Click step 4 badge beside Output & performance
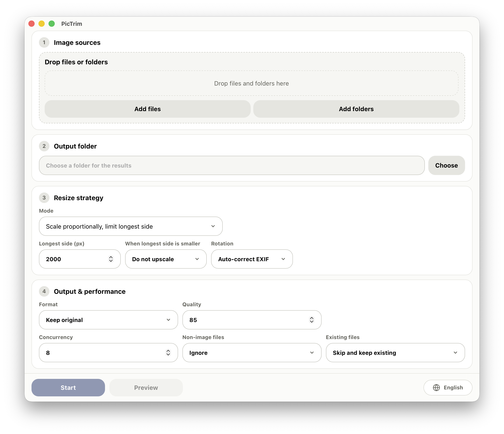Screen dimensions: 504x434 [x=44, y=291]
